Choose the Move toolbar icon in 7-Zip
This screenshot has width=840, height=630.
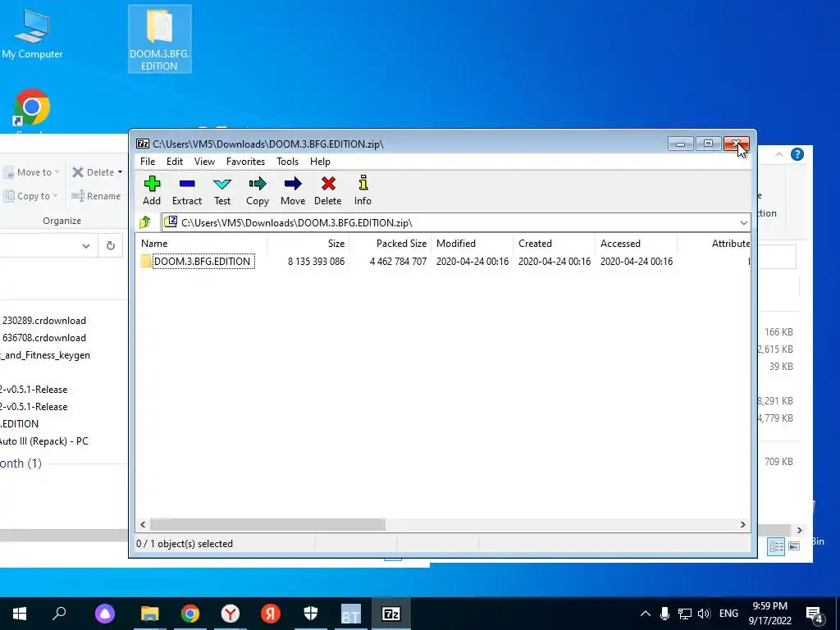click(x=293, y=190)
